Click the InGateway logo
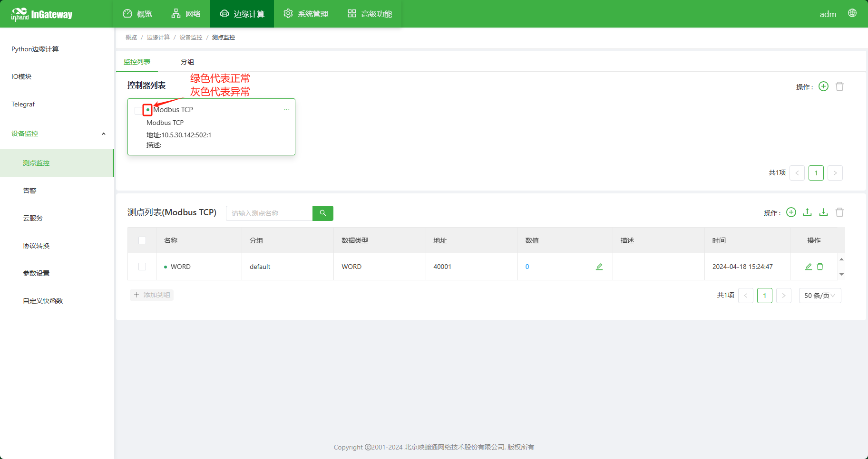This screenshot has width=868, height=459. click(x=42, y=14)
